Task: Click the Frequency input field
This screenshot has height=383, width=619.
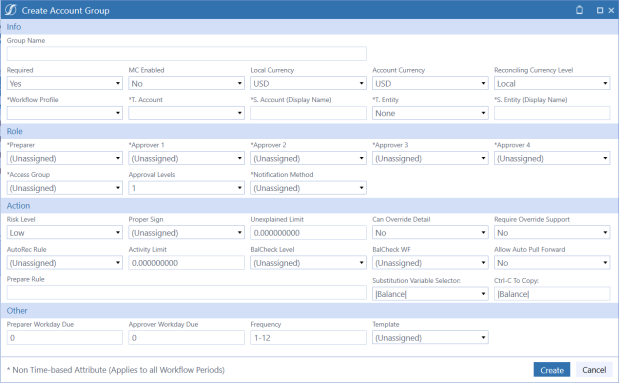Action: (308, 338)
